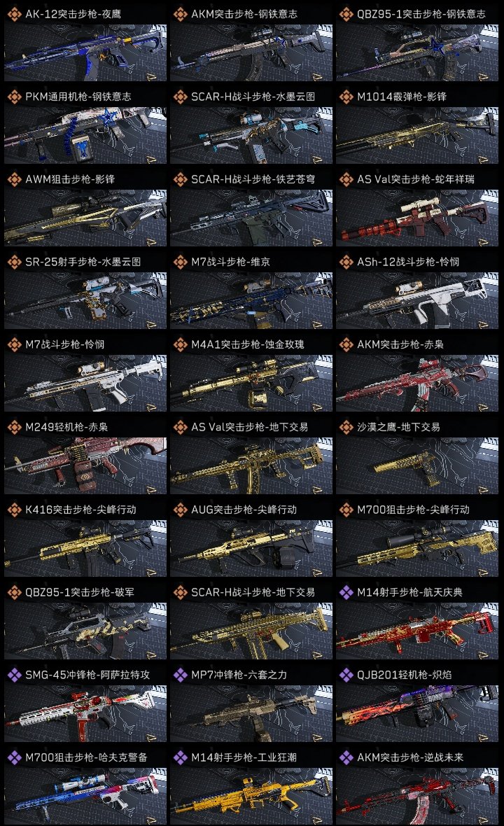504x826 pixels.
Task: Select the golden K416突击步枪-尖峰行动 thumbnail
Action: [x=85, y=548]
